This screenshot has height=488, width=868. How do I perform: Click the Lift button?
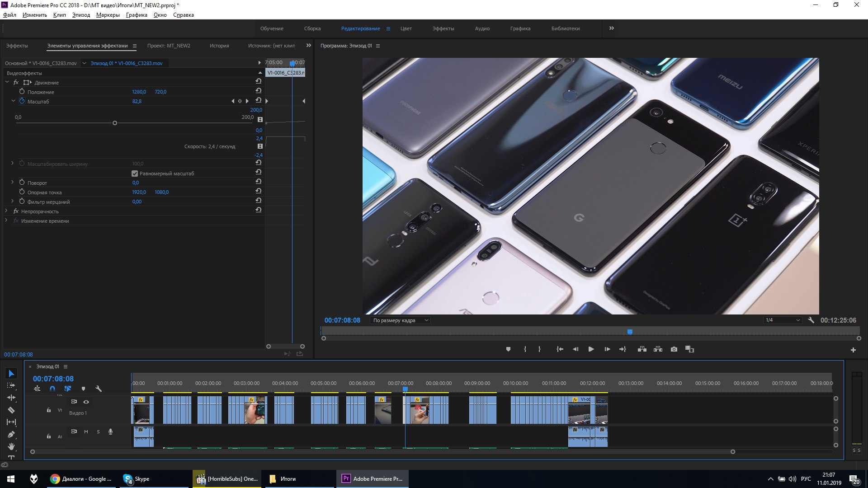tap(642, 349)
